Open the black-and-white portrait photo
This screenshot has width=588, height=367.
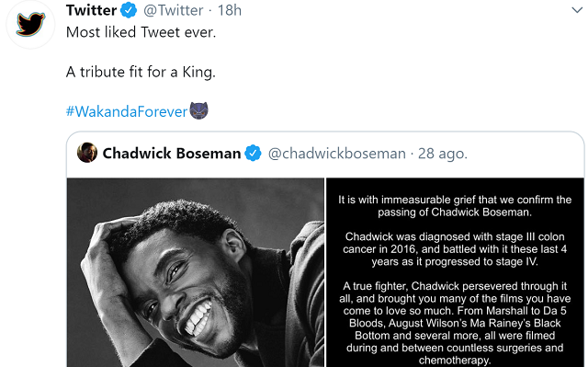point(196,272)
